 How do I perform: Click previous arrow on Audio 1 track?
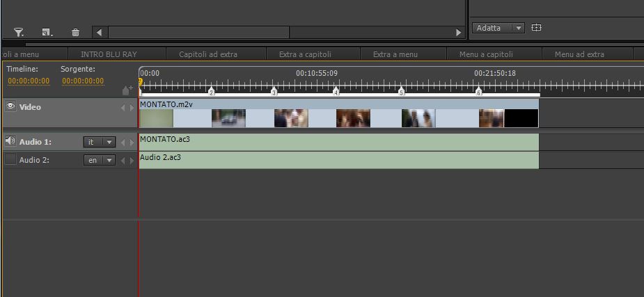(x=123, y=143)
